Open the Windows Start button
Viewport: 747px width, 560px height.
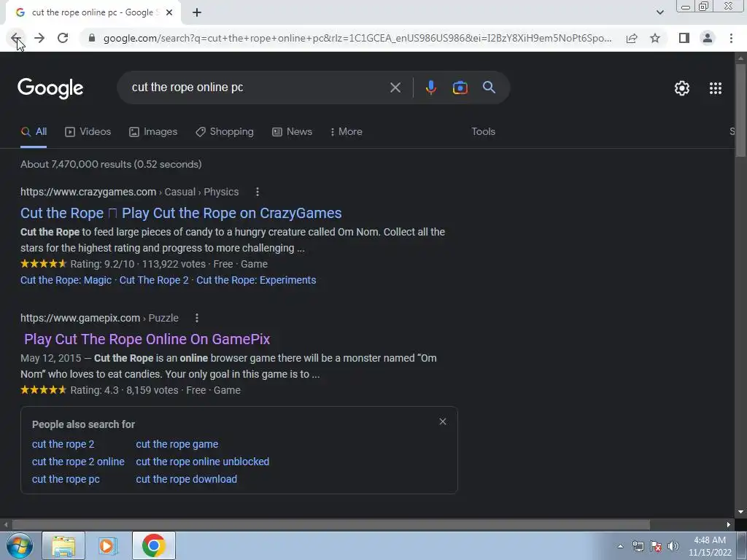(x=19, y=545)
